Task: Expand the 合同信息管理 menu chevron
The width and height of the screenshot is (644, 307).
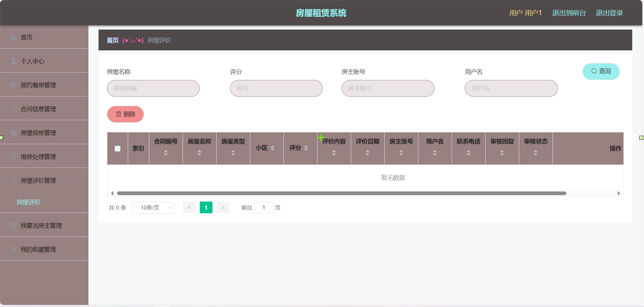Action: coord(78,108)
